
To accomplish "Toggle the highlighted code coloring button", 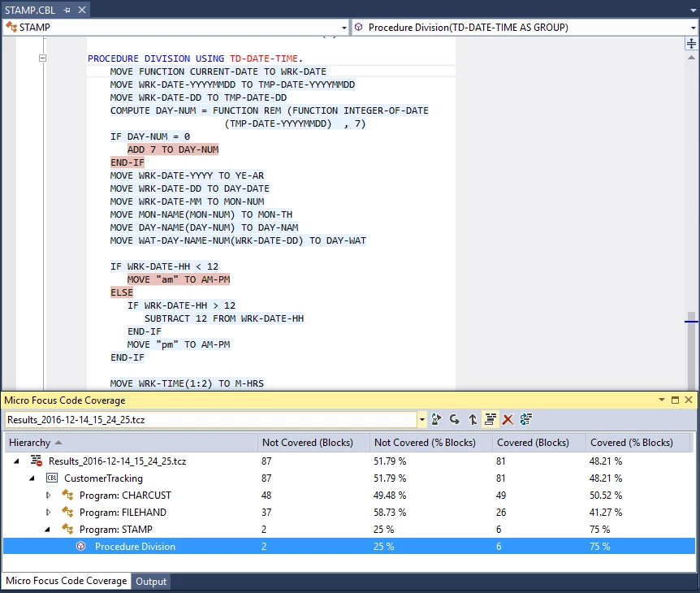I will pos(490,419).
